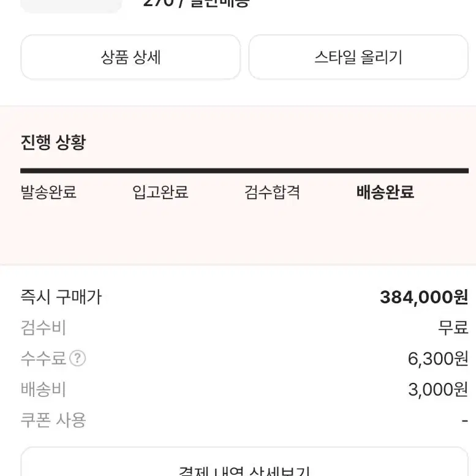This screenshot has height=476, width=476.
Task: Tap the fee help question mark icon
Action: 77,358
